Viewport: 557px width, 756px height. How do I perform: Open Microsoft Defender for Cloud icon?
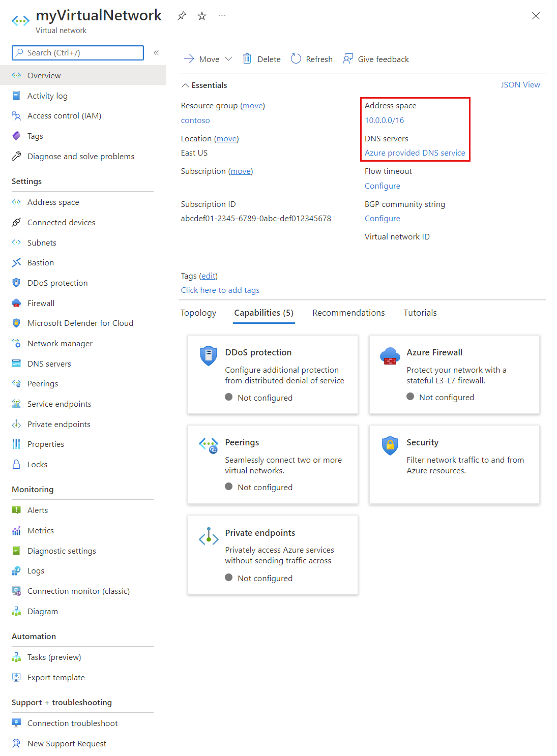click(x=16, y=323)
